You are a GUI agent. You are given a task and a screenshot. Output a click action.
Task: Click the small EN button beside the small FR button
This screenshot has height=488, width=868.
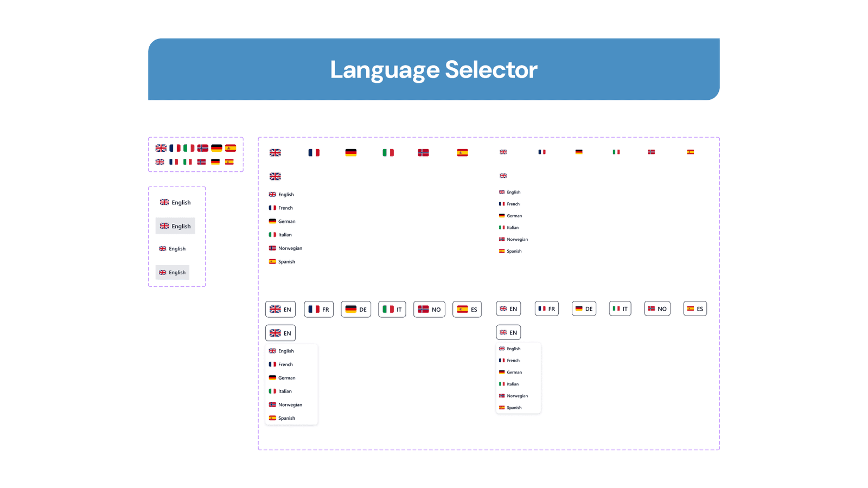508,309
